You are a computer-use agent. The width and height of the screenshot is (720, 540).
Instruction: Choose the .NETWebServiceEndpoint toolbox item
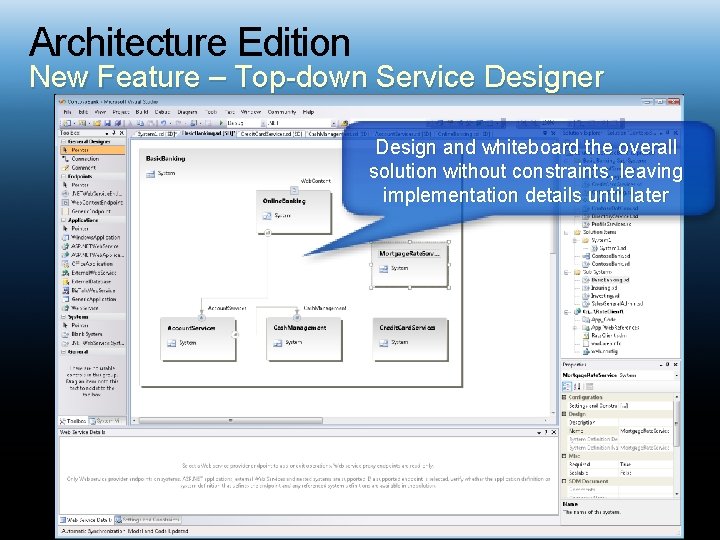[x=92, y=194]
